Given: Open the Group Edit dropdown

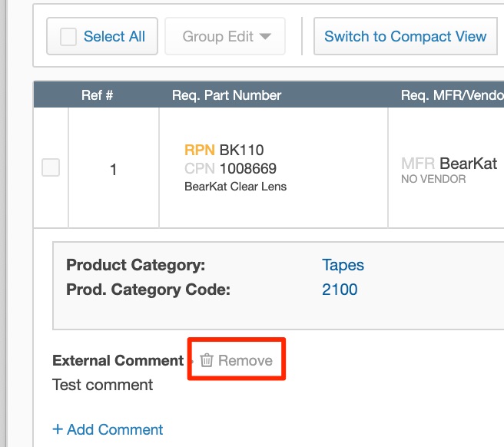Looking at the screenshot, I should tap(225, 37).
